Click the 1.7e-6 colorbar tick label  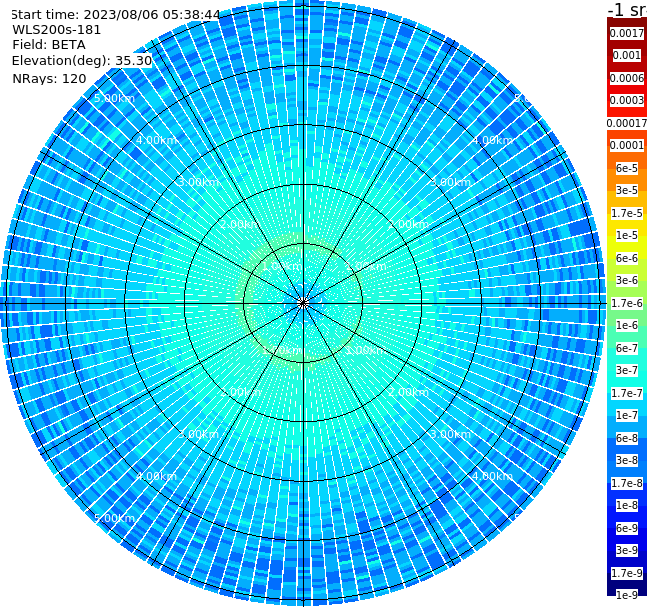click(627, 303)
